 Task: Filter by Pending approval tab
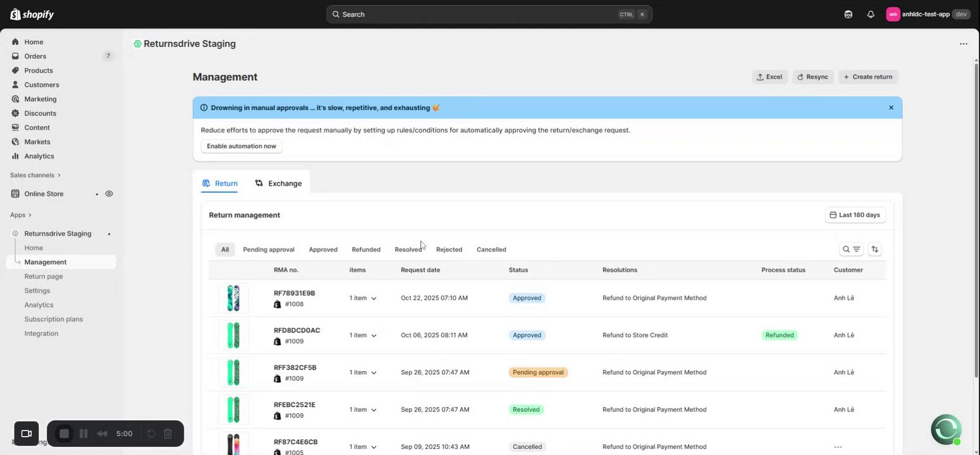[269, 250]
